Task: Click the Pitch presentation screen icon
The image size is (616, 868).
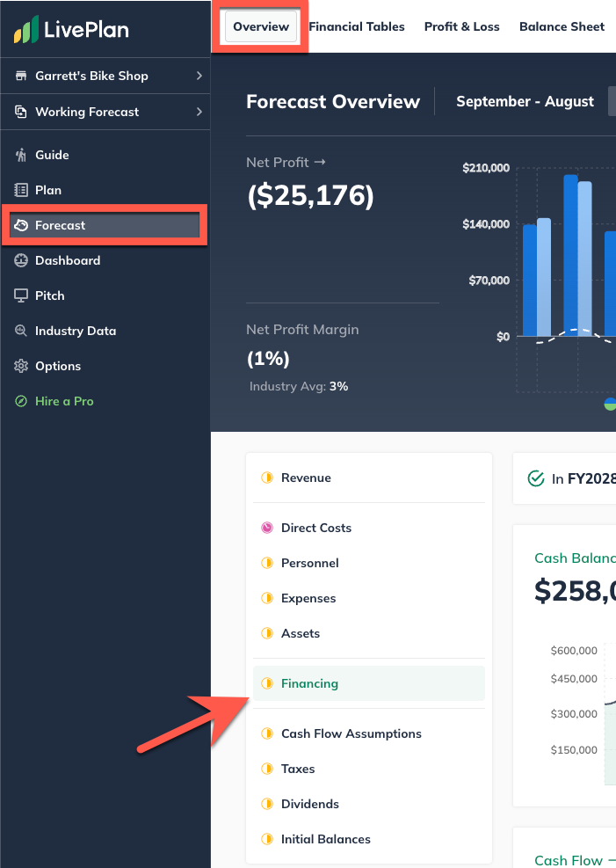Action: 21,295
